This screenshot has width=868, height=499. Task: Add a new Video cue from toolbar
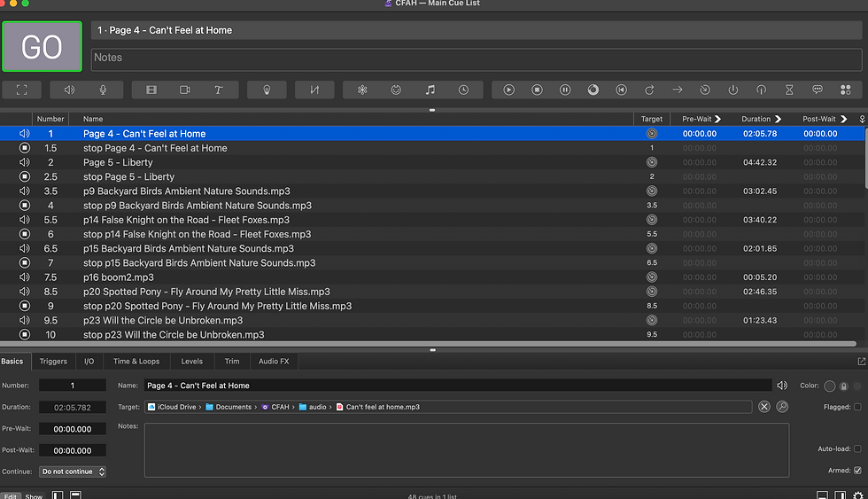151,90
